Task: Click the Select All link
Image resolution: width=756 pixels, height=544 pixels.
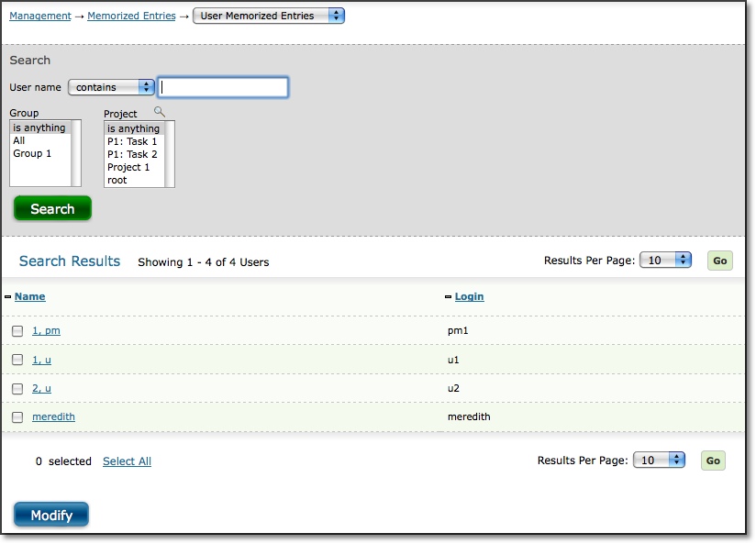Action: (x=127, y=461)
